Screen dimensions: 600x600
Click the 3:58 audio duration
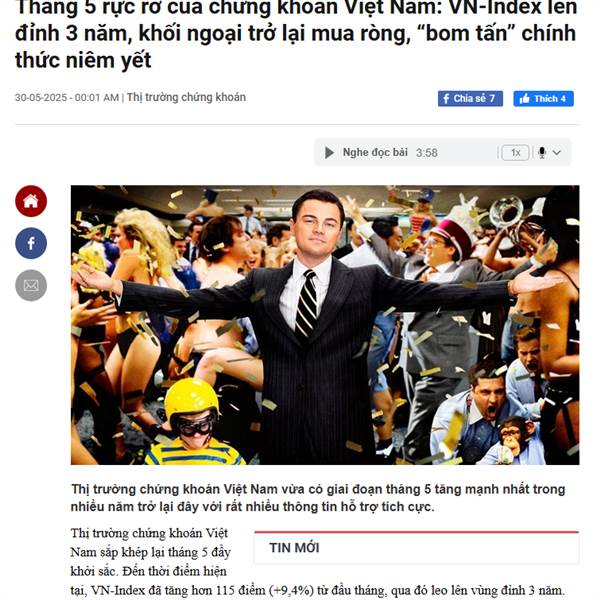click(427, 153)
